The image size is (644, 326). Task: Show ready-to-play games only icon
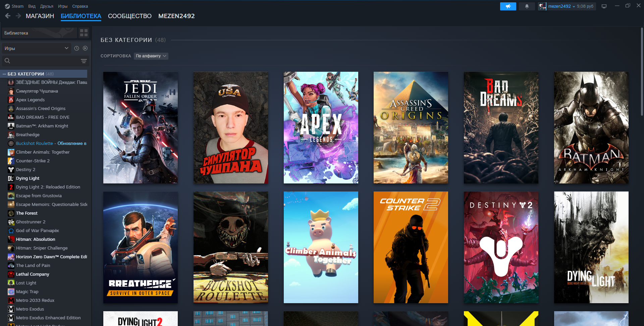point(85,48)
